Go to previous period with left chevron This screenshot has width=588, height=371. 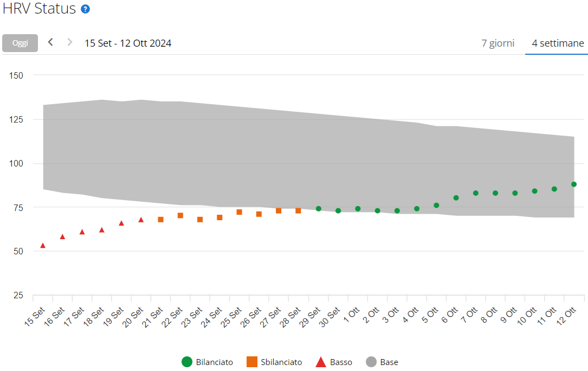pyautogui.click(x=50, y=42)
